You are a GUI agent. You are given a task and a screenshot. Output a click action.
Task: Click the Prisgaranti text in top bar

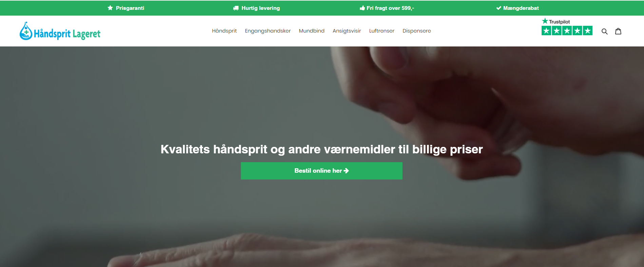pos(130,8)
